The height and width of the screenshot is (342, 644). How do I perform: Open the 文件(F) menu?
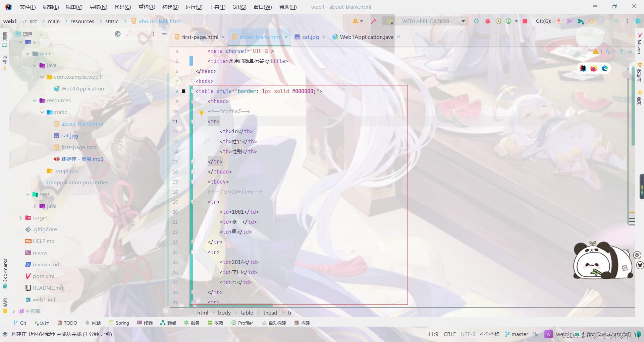coord(28,7)
